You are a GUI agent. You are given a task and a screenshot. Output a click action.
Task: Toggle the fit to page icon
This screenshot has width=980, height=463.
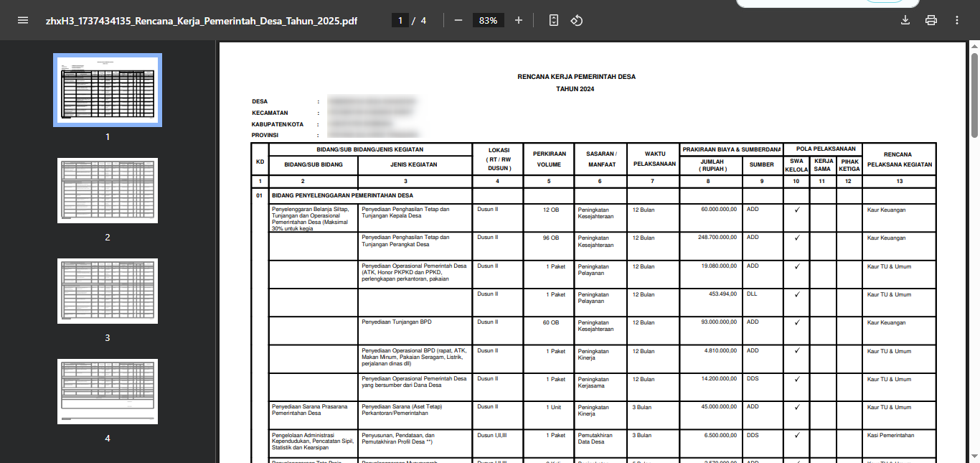554,20
